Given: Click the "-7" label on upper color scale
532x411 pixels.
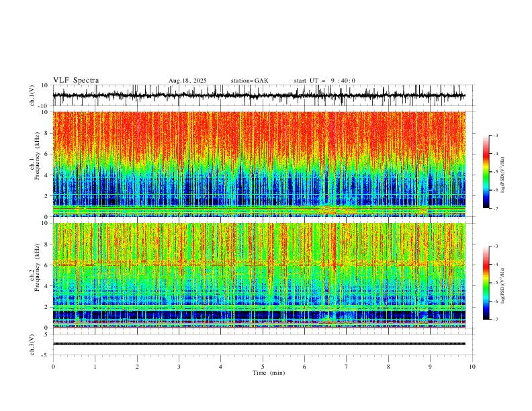Looking at the screenshot, I should coord(495,208).
